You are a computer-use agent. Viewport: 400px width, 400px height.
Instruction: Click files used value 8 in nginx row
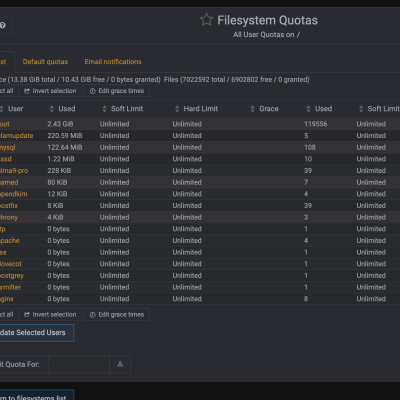[x=306, y=299]
